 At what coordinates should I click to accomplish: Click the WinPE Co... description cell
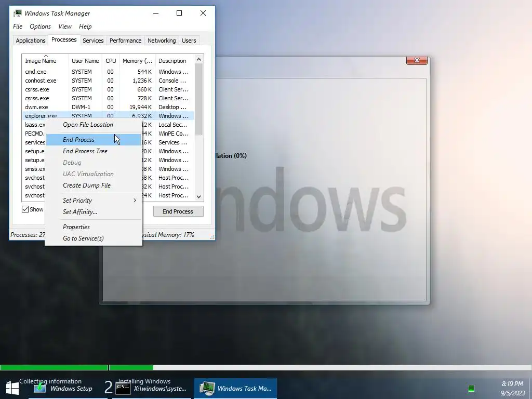pos(174,134)
